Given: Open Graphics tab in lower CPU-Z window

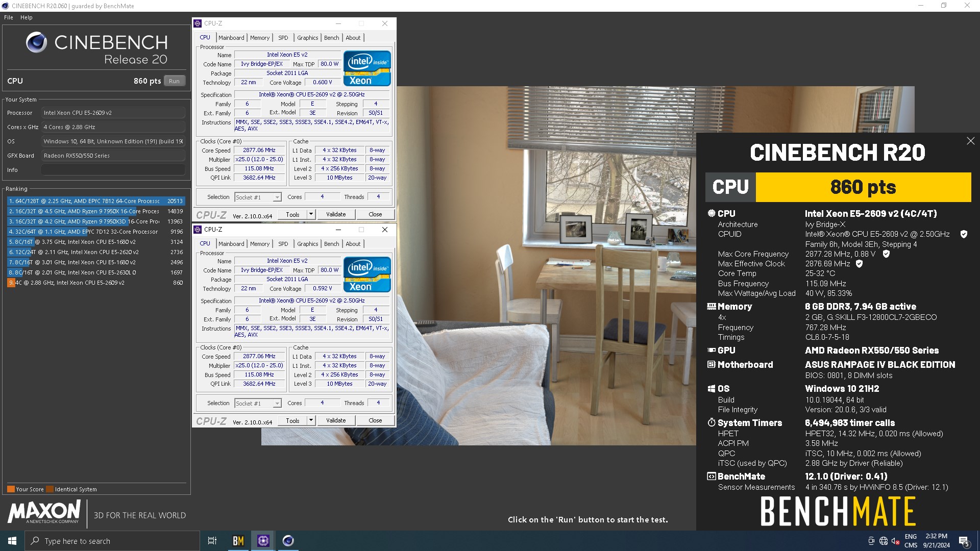Looking at the screenshot, I should [x=308, y=244].
